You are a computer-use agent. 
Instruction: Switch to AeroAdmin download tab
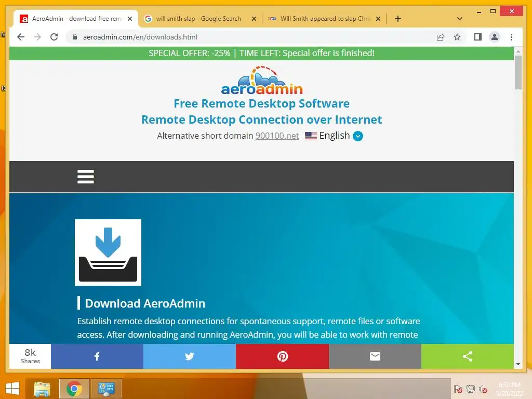click(76, 19)
